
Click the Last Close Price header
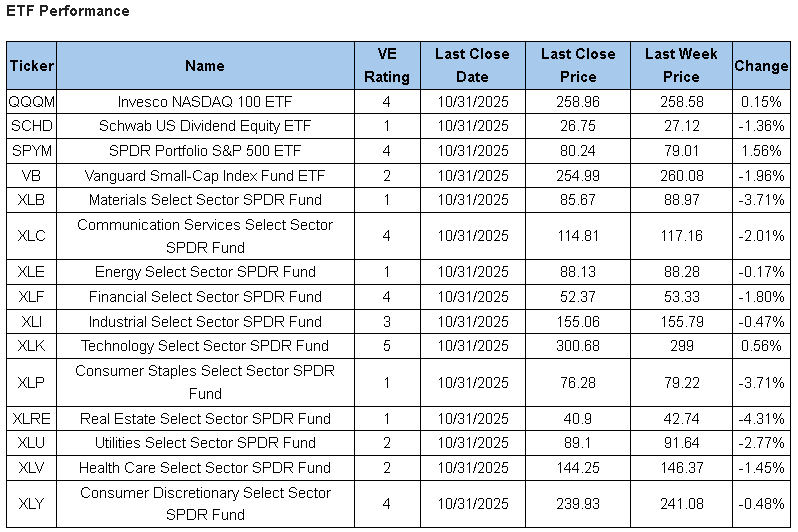(578, 66)
